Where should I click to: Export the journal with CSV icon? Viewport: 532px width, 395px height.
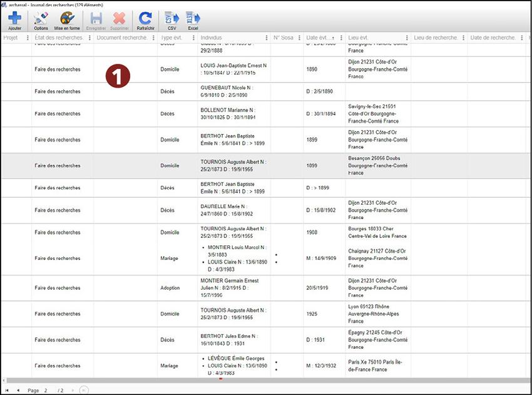(x=171, y=18)
